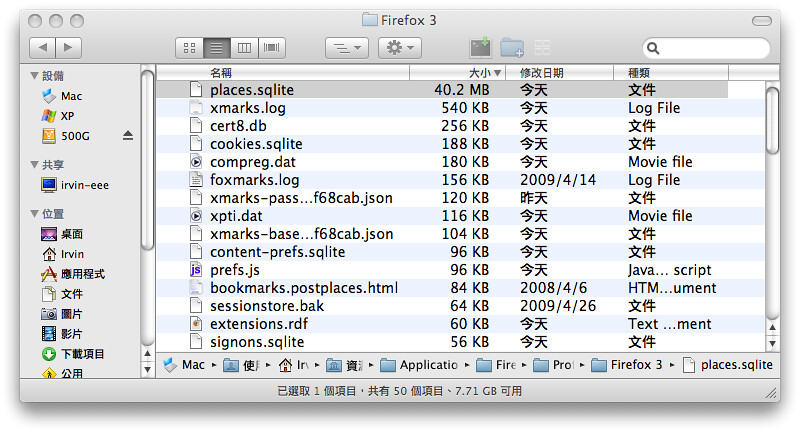Select signons.sqlite file
Image resolution: width=800 pixels, height=432 pixels.
(257, 342)
